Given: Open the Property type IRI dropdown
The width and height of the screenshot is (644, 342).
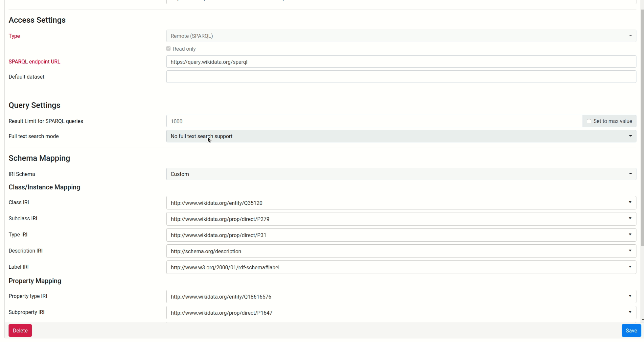Looking at the screenshot, I should point(630,296).
